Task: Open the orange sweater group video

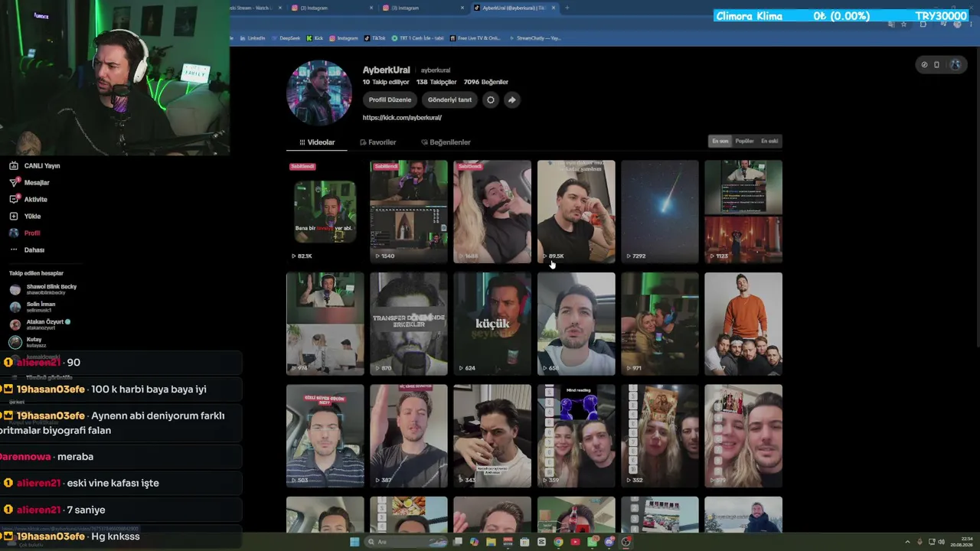Action: 743,324
